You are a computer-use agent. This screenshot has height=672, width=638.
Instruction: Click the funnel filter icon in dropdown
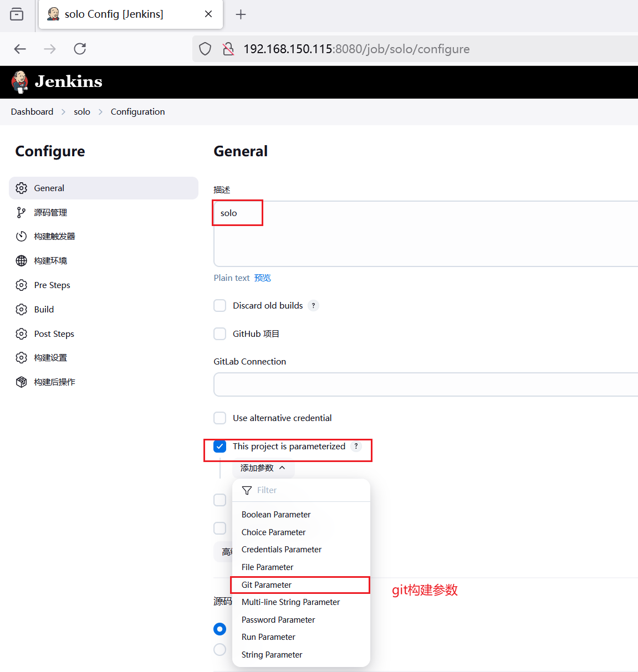(x=247, y=490)
